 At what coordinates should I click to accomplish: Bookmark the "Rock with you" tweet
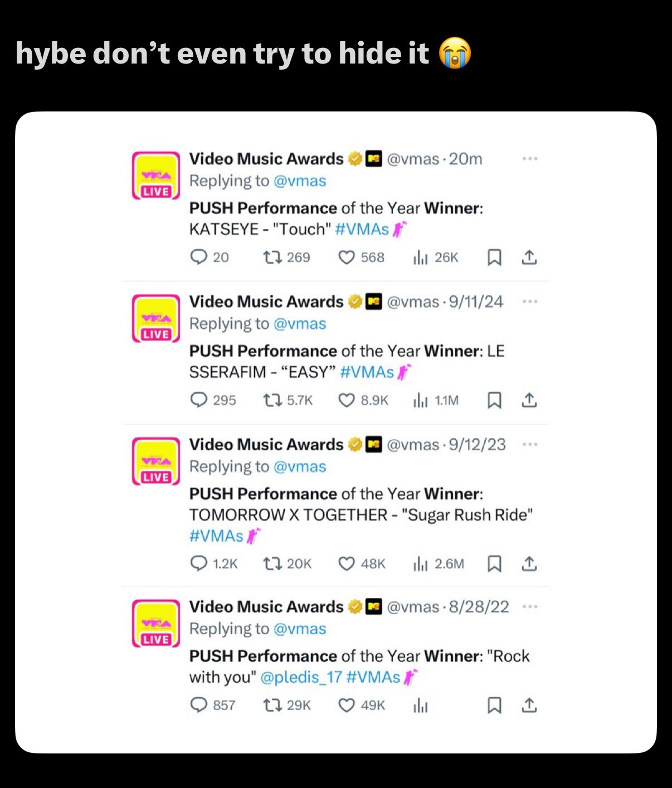[494, 705]
